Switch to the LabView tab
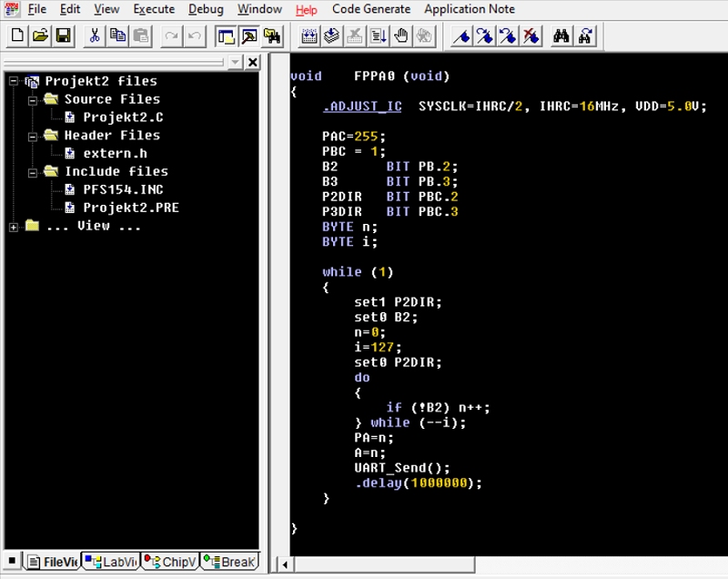Image resolution: width=728 pixels, height=579 pixels. [x=111, y=562]
